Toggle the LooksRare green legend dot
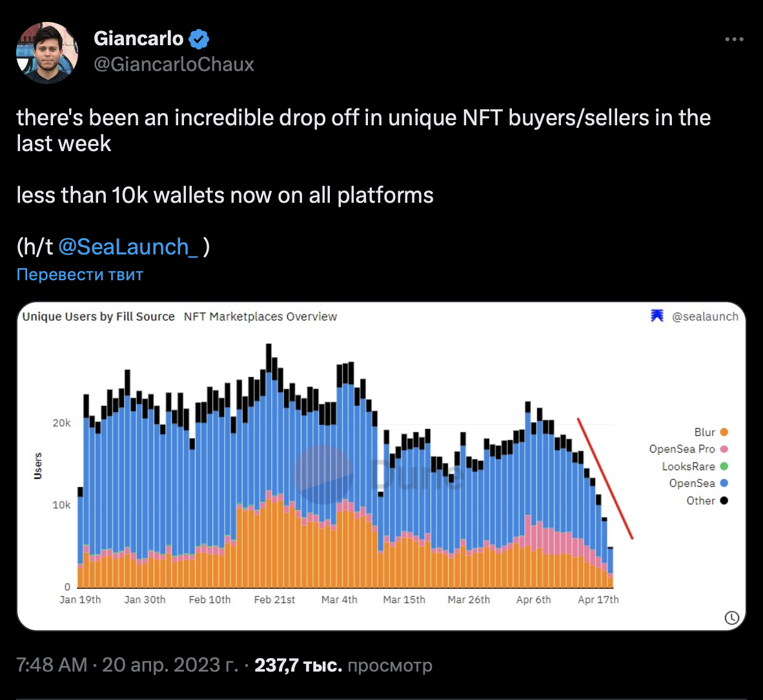 click(x=724, y=466)
